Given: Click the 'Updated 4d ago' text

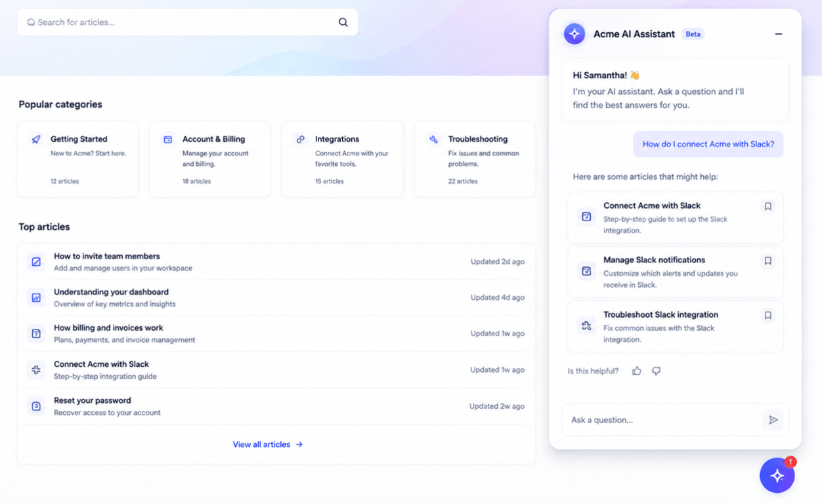Looking at the screenshot, I should pos(498,298).
